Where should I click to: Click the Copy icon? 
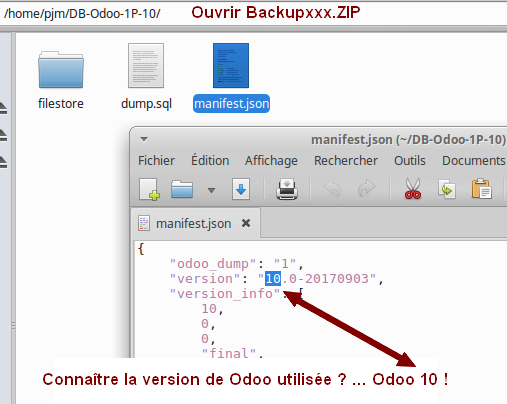click(447, 189)
